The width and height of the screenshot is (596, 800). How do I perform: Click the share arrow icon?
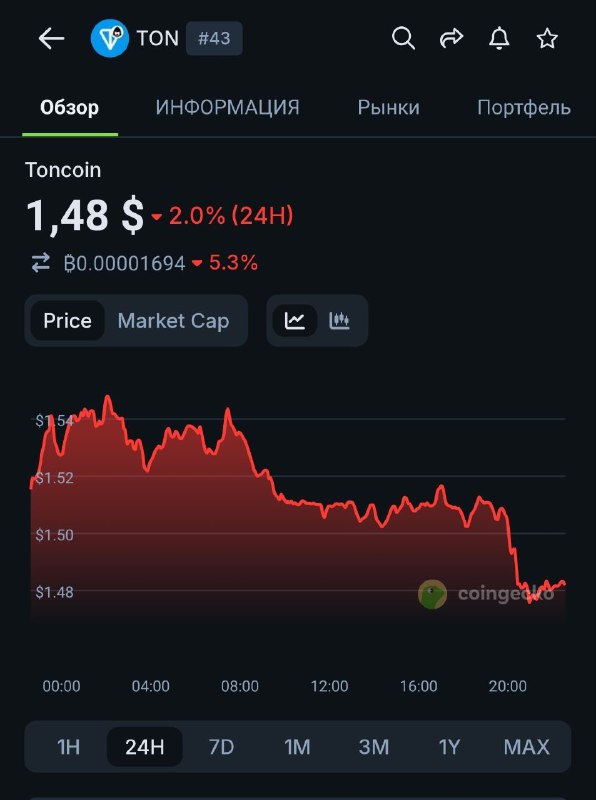451,38
